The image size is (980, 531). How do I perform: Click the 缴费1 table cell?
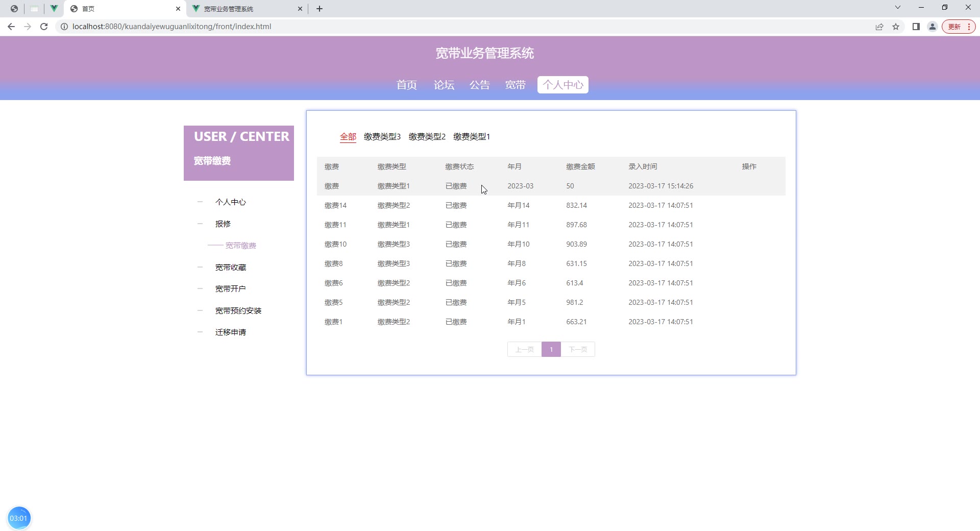pyautogui.click(x=334, y=322)
